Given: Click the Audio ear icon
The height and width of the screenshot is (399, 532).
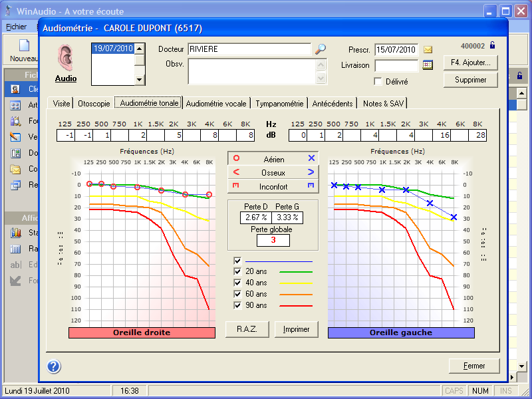Looking at the screenshot, I should (x=65, y=58).
